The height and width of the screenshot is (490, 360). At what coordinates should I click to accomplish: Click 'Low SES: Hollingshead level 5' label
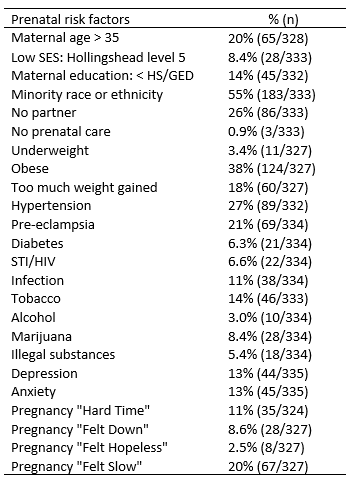[98, 58]
